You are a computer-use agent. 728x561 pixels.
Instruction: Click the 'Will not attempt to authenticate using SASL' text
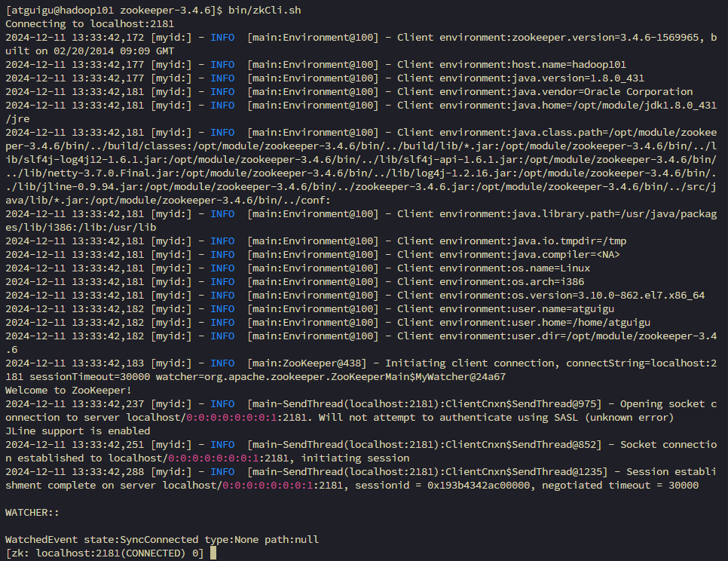coord(448,418)
